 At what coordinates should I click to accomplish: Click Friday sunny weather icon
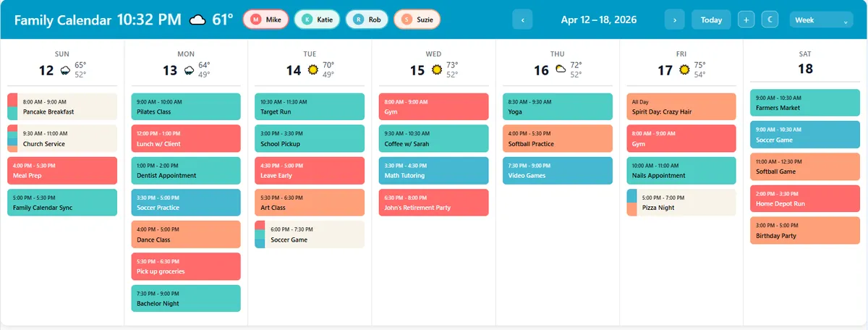point(685,70)
